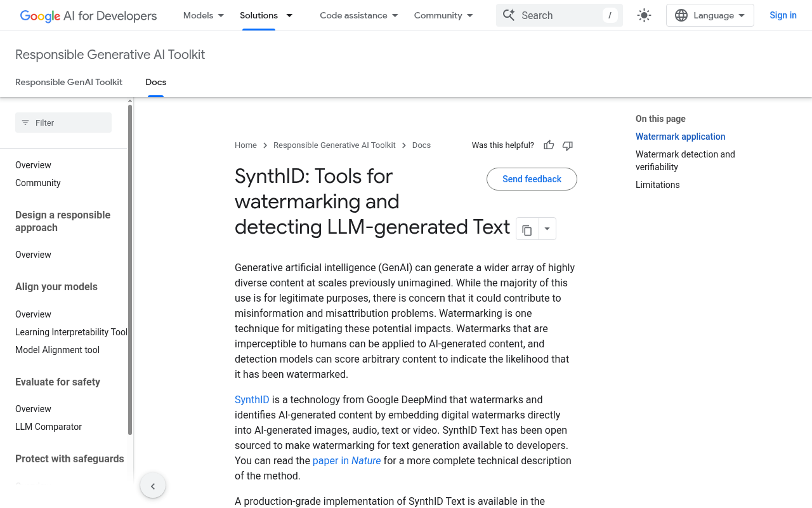Click the Evaluate for safety heading
The height and width of the screenshot is (508, 812).
(58, 382)
